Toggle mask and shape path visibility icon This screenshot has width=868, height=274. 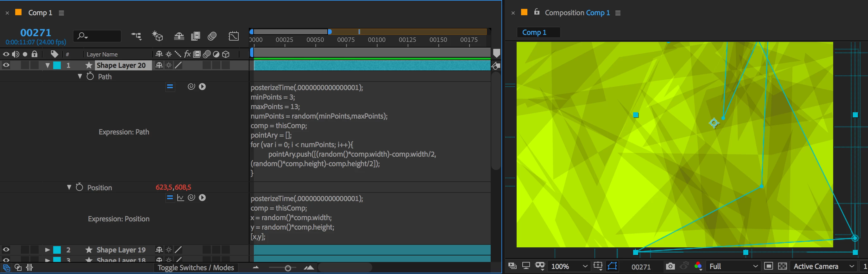(x=612, y=266)
